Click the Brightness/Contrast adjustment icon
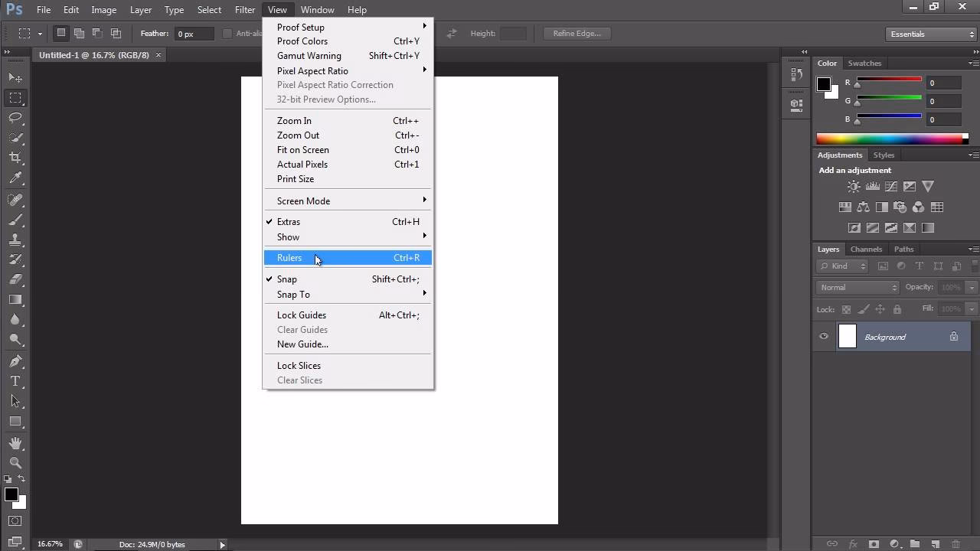This screenshot has width=980, height=551. [853, 185]
